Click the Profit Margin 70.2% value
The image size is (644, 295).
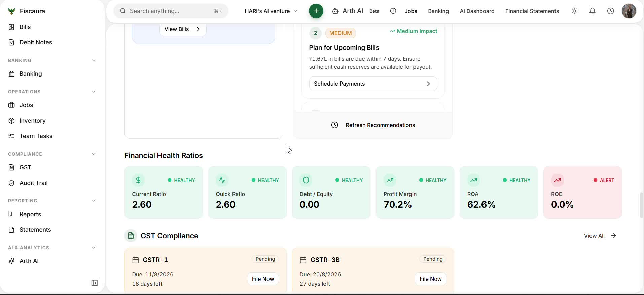pyautogui.click(x=398, y=205)
